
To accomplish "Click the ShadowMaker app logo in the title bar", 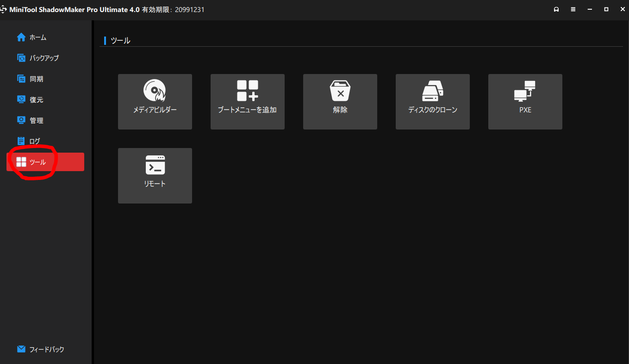I will 3,10.
